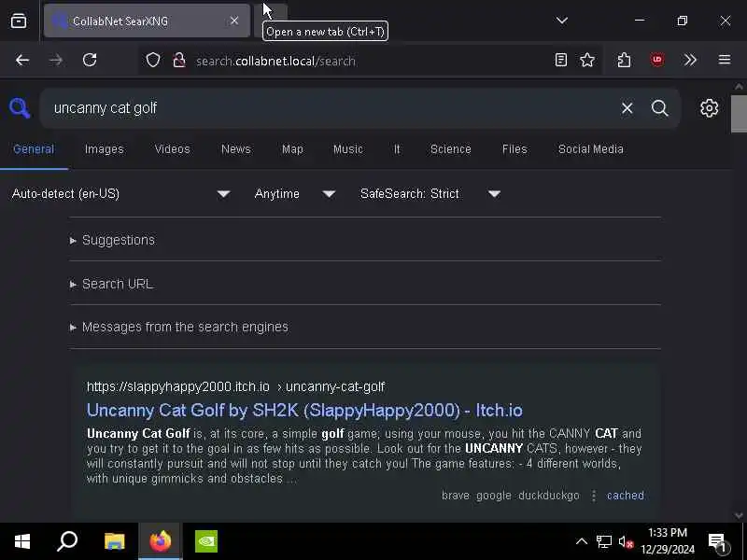This screenshot has height=560, width=747.
Task: Switch to Map category tab
Action: [x=292, y=149]
